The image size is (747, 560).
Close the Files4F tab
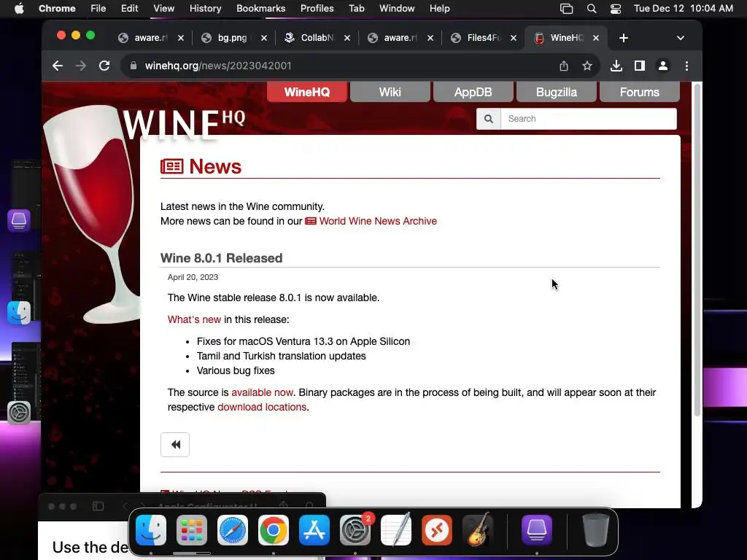(x=514, y=38)
